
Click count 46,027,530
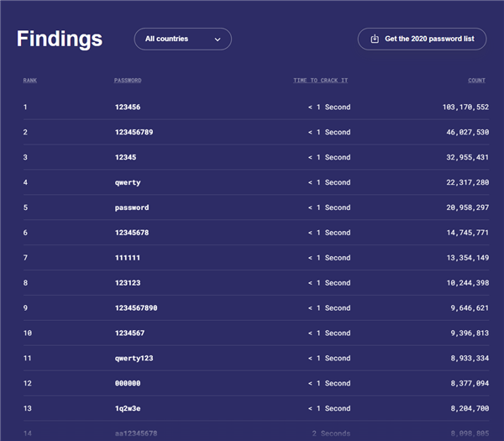pyautogui.click(x=468, y=132)
